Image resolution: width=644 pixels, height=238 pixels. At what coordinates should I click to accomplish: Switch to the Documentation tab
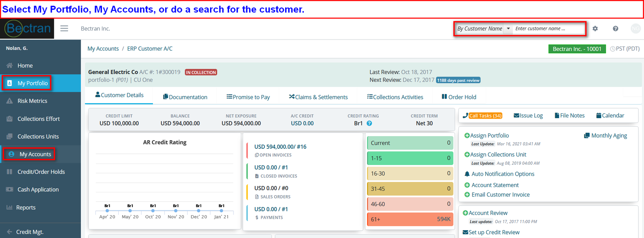[185, 97]
